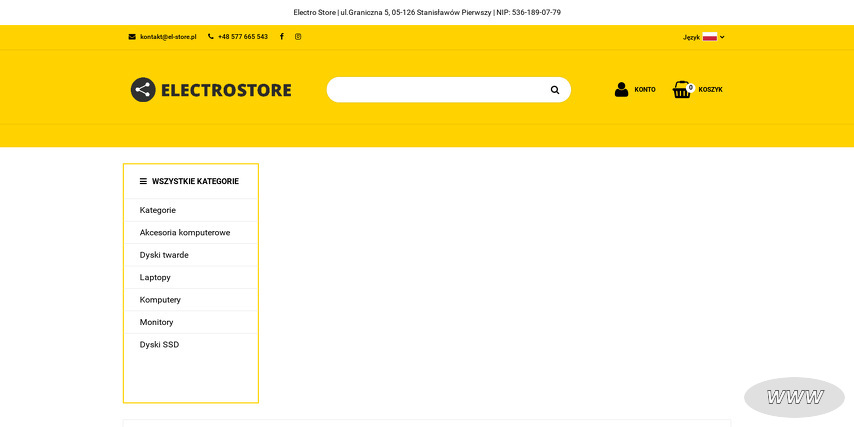Click the WWW oval badge

(x=795, y=397)
